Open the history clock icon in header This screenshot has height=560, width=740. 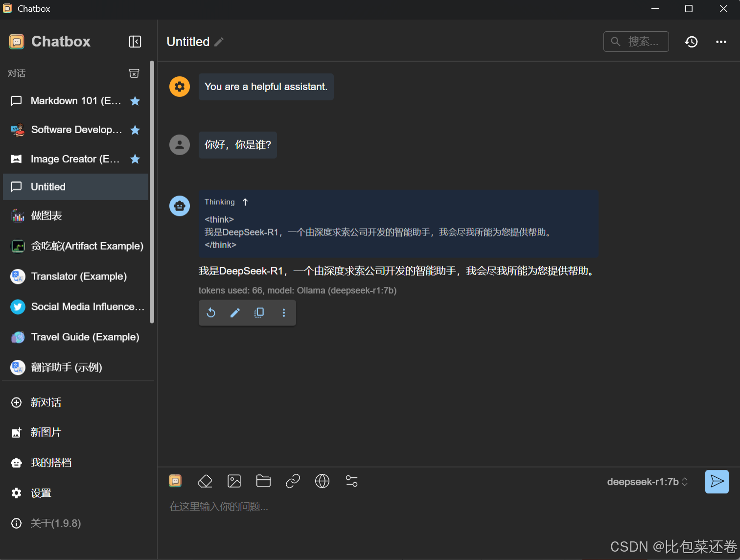[x=691, y=42]
